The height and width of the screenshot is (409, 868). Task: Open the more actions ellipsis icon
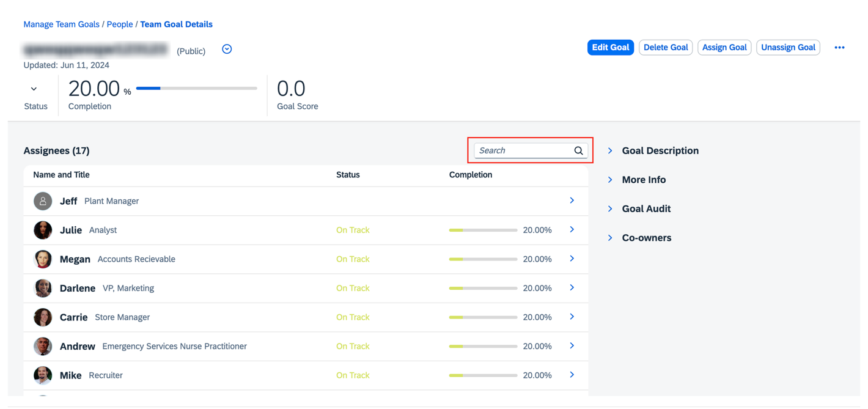pos(839,47)
